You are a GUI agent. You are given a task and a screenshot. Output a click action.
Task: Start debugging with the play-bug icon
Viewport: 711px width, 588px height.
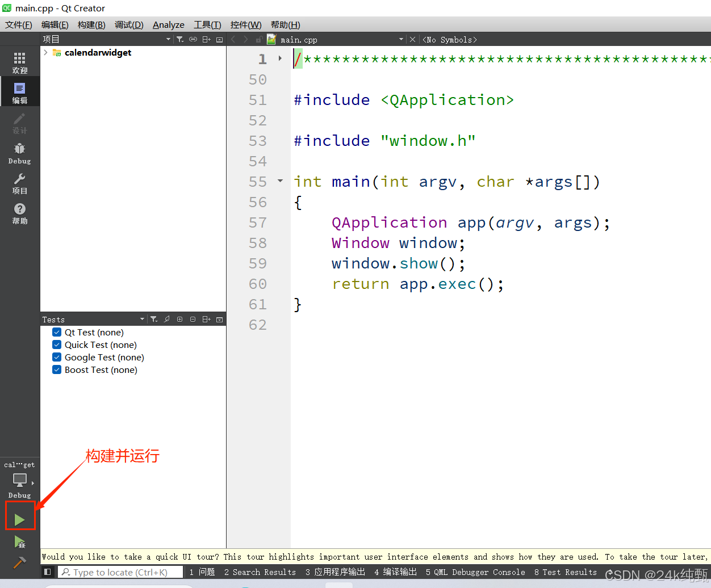(x=20, y=542)
